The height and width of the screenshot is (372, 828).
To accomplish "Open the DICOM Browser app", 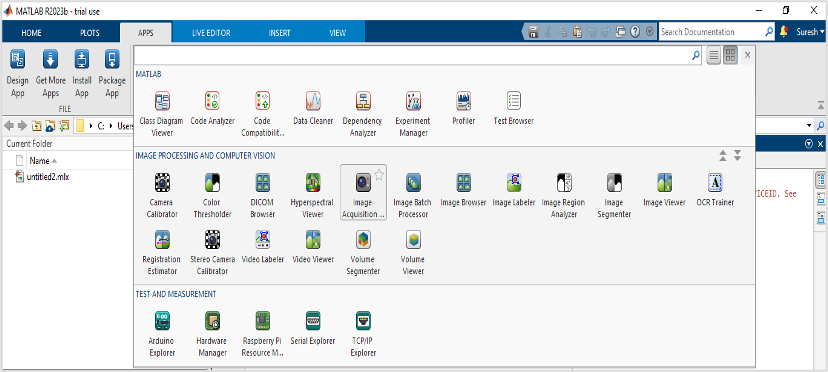I will [263, 194].
